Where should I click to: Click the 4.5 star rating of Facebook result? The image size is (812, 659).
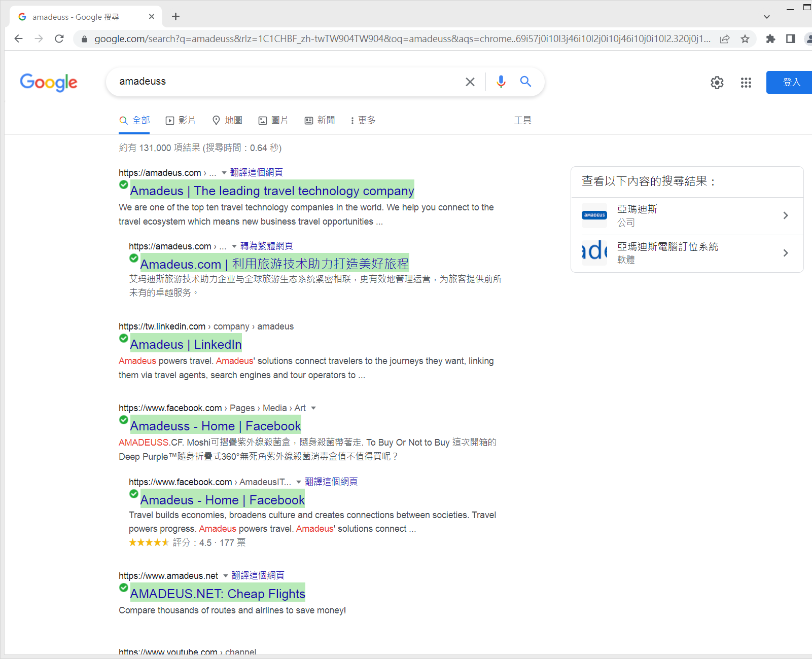click(149, 542)
